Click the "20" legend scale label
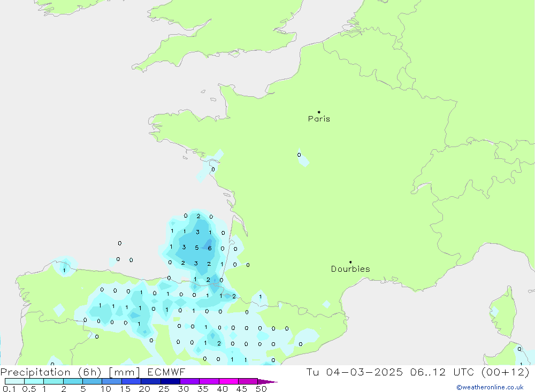Screen dimensions: 535x392 [x=144, y=389]
